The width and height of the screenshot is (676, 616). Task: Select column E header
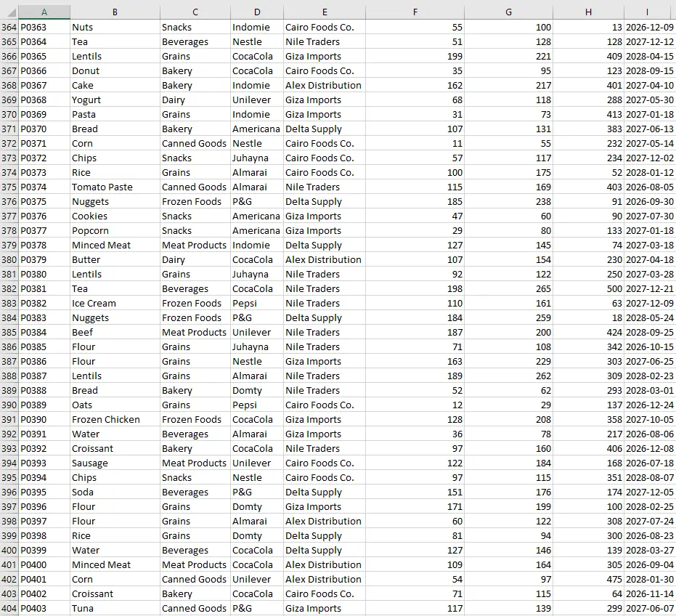pyautogui.click(x=324, y=12)
